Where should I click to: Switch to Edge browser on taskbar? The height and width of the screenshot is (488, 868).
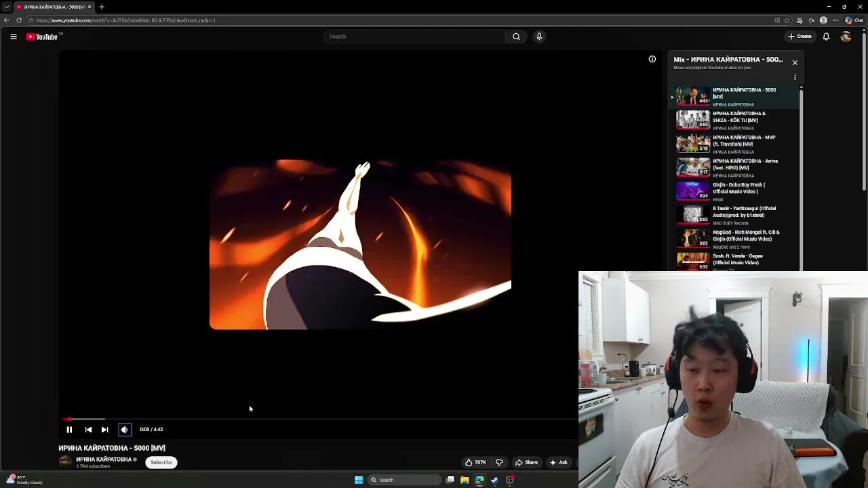click(479, 480)
